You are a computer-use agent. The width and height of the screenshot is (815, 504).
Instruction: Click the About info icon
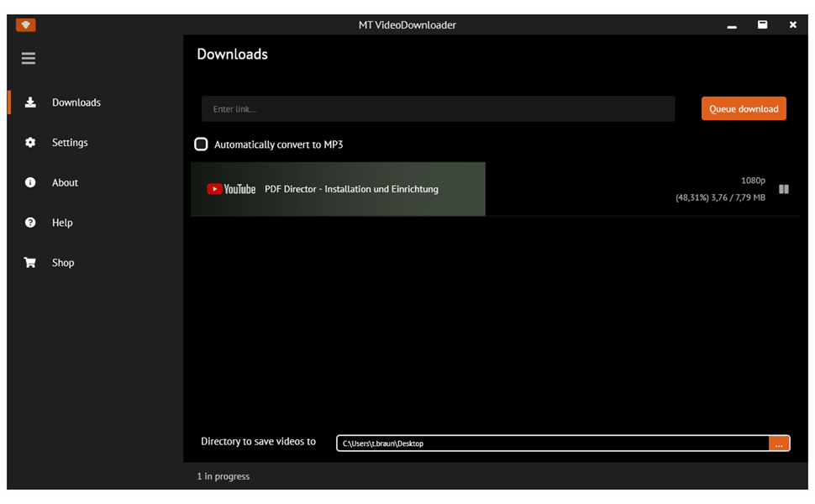coord(30,182)
